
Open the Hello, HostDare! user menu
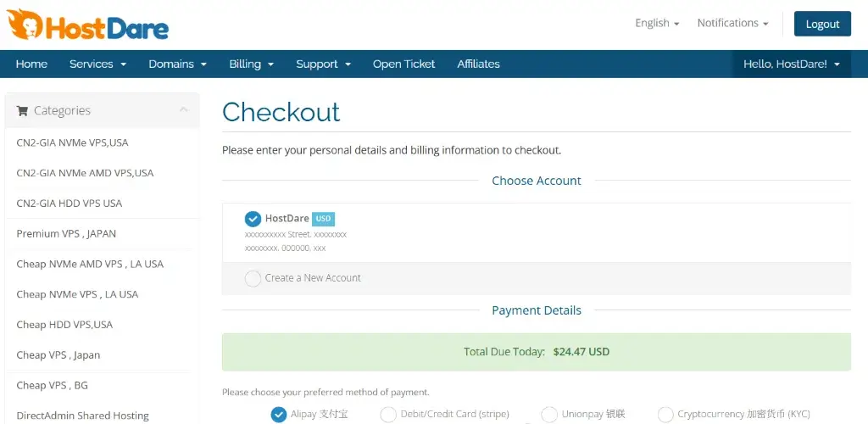coord(792,64)
